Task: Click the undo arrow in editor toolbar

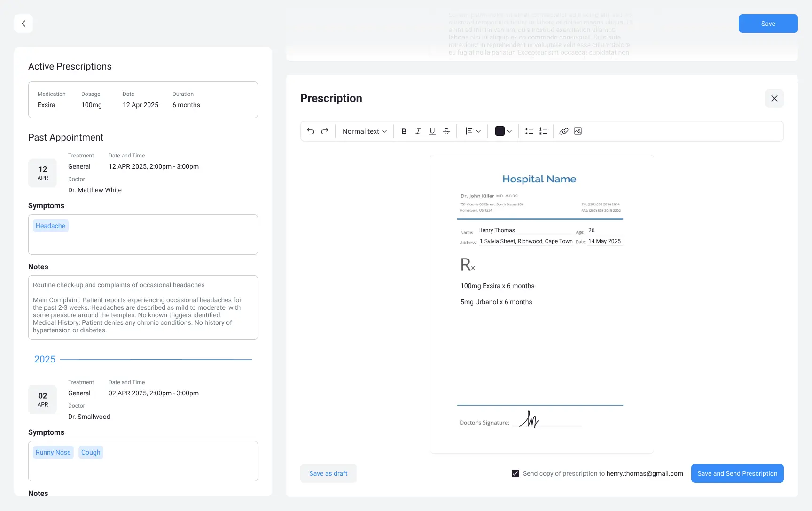Action: (311, 131)
